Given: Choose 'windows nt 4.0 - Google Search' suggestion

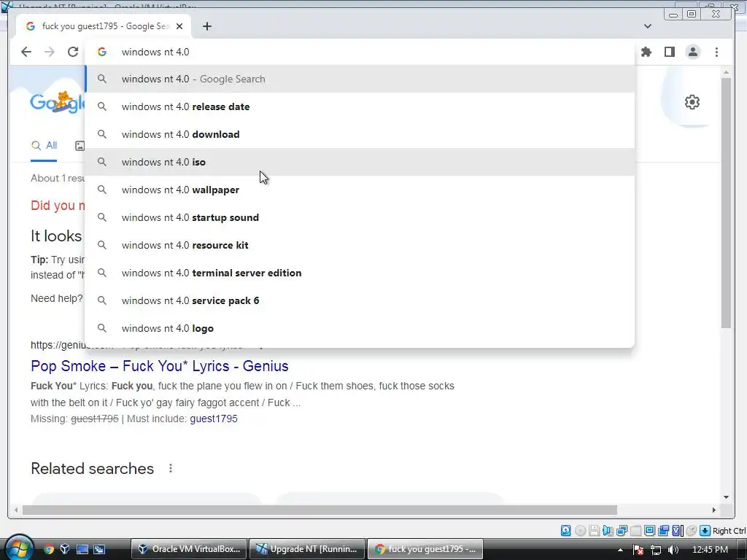Looking at the screenshot, I should pos(360,79).
